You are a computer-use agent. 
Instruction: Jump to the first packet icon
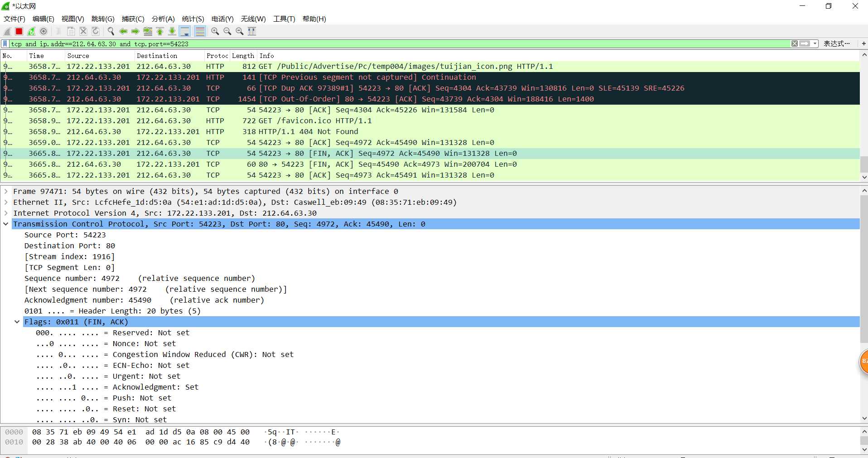click(x=160, y=31)
